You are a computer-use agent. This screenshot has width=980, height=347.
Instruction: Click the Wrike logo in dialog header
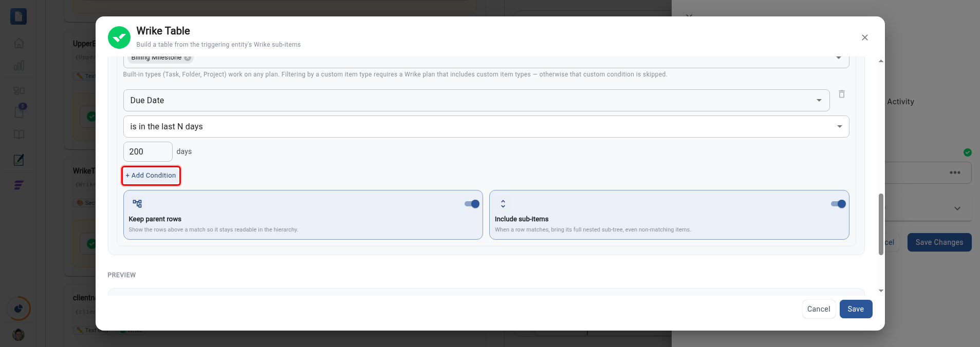point(119,37)
